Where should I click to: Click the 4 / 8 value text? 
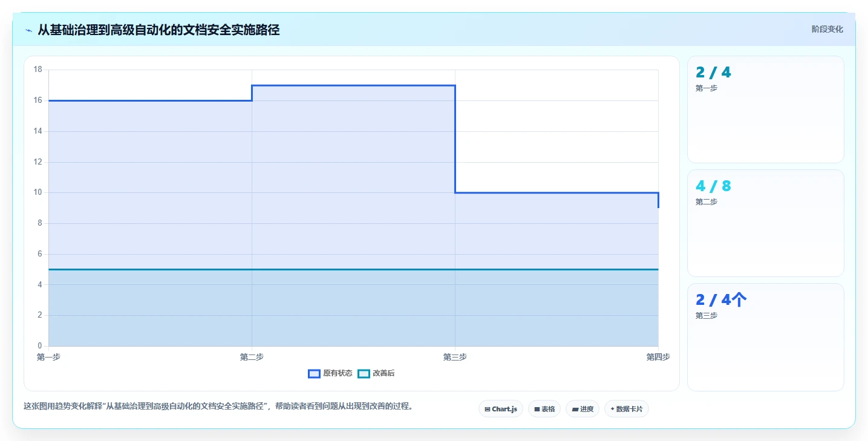(713, 186)
